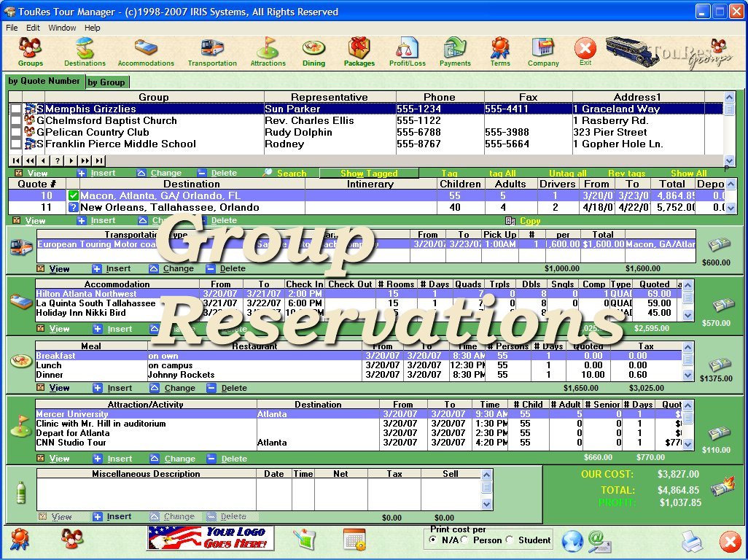The image size is (748, 560).
Task: Tag the Memphis Grizzlies checkbox
Action: coord(16,109)
